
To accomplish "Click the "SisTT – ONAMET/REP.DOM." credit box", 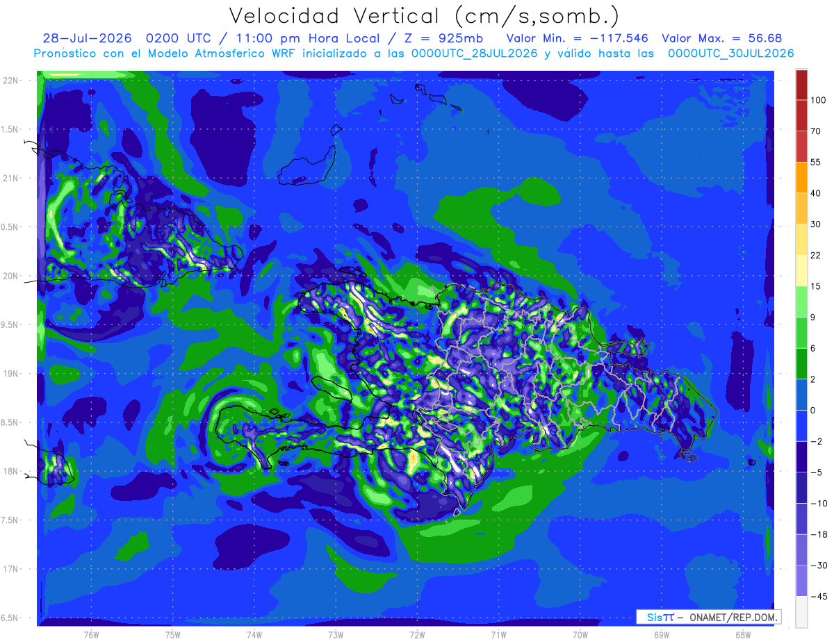I will (x=708, y=617).
